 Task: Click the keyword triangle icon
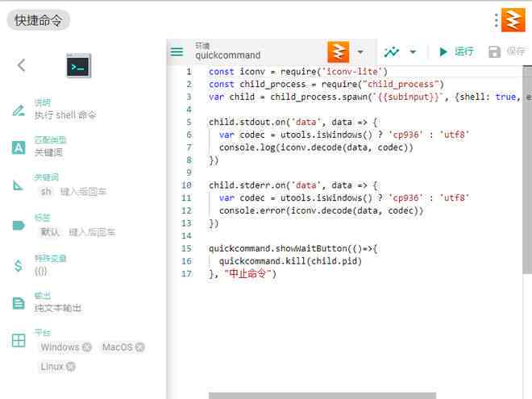click(18, 185)
